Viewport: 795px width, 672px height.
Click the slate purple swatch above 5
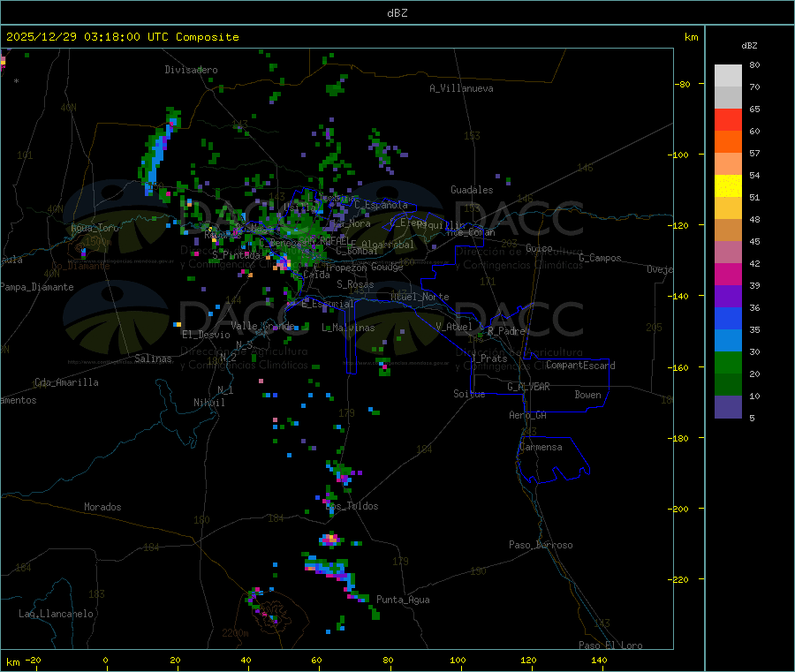728,407
